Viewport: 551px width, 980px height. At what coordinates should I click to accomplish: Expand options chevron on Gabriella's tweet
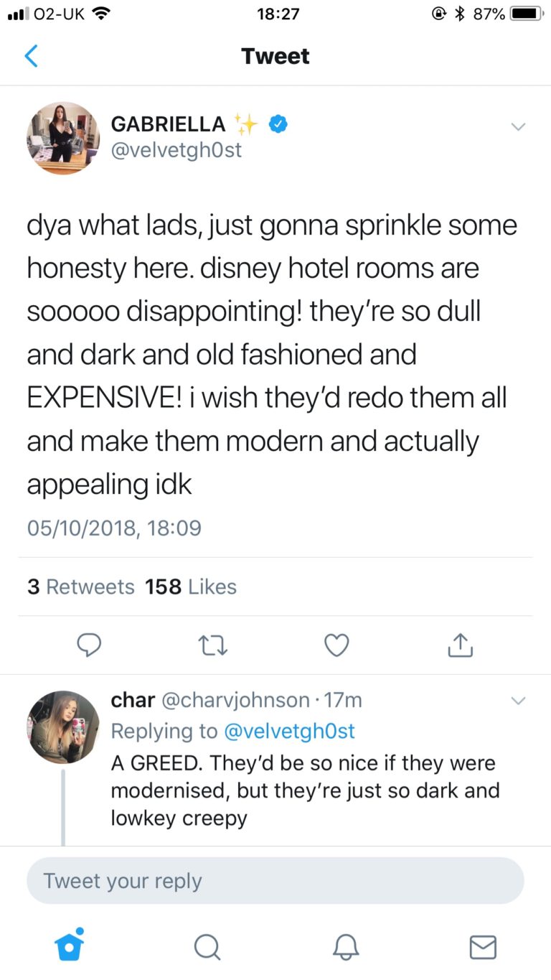click(517, 126)
